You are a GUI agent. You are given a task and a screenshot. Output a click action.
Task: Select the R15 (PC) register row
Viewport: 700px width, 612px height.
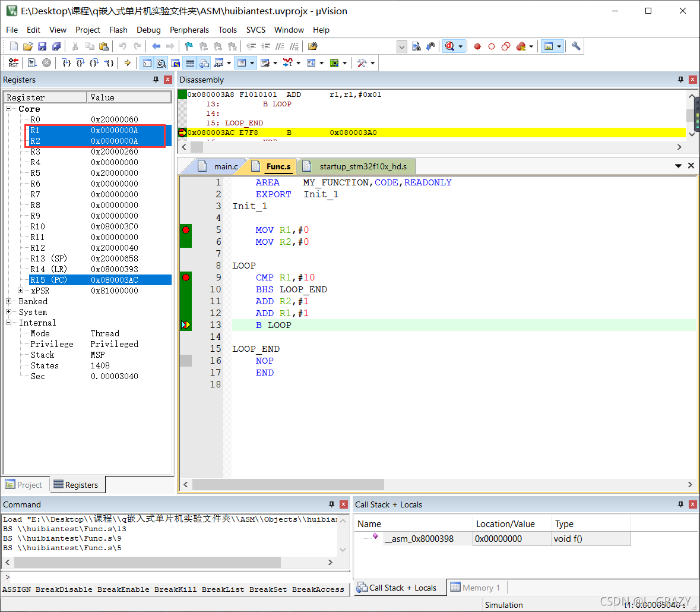[x=100, y=280]
